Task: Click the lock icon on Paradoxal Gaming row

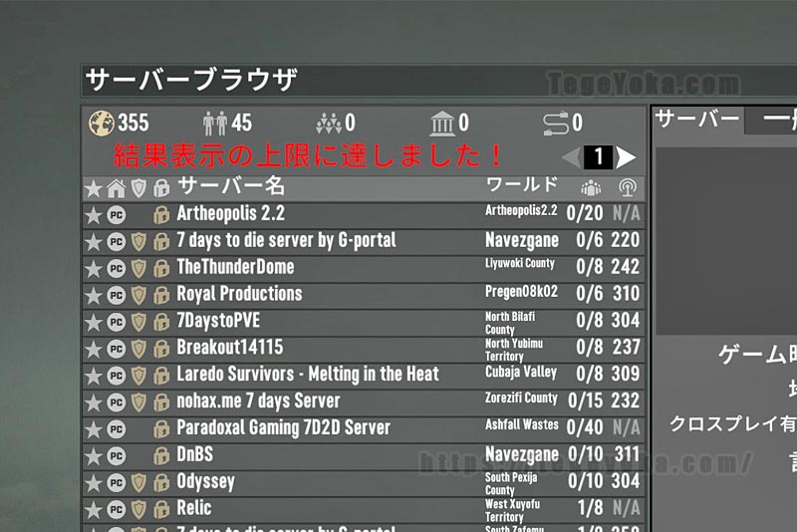Action: coord(161,429)
